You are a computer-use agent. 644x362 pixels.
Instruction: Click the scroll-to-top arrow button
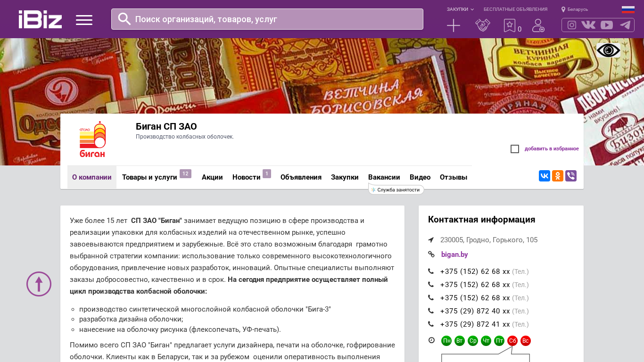point(39,284)
